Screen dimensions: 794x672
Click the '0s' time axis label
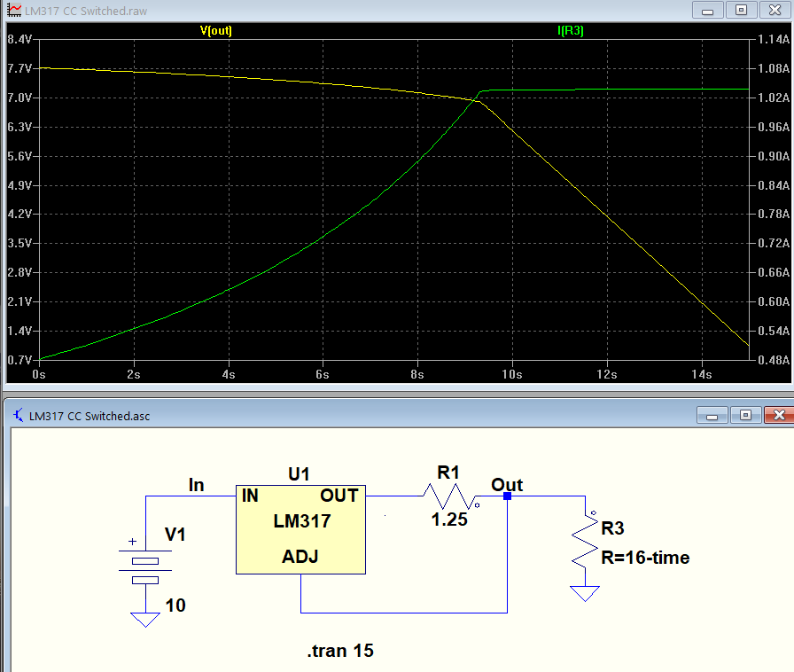click(39, 374)
